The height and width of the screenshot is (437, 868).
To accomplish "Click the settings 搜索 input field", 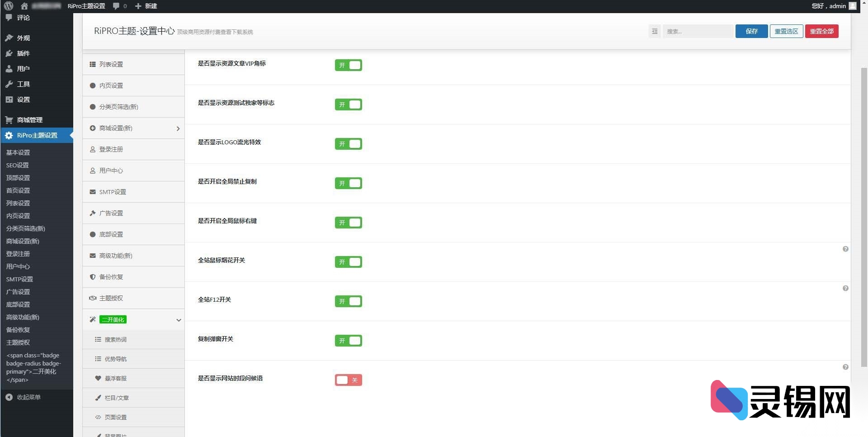I will [x=698, y=31].
